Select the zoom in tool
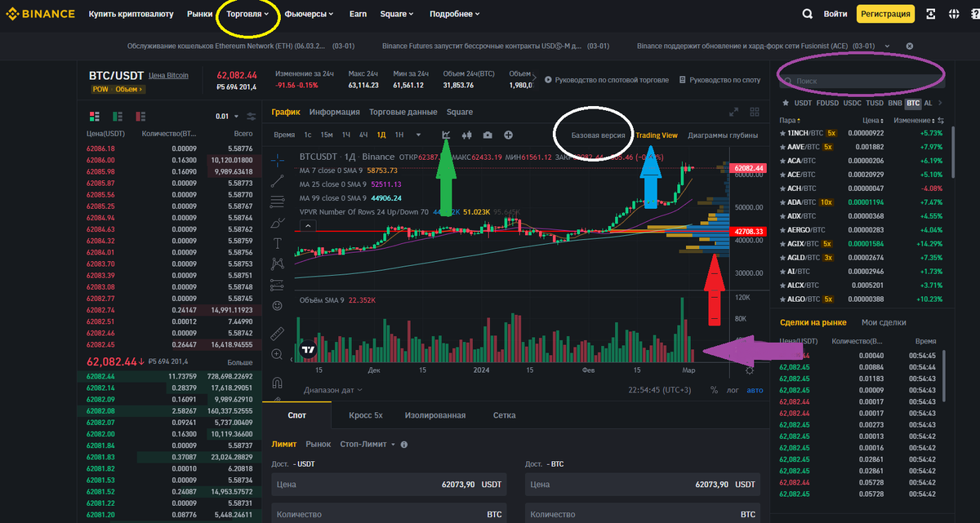 (x=278, y=354)
